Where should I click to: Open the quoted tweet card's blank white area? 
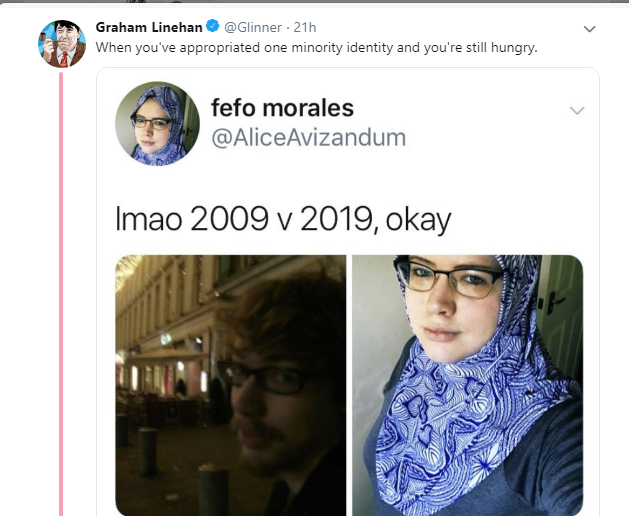click(x=501, y=181)
